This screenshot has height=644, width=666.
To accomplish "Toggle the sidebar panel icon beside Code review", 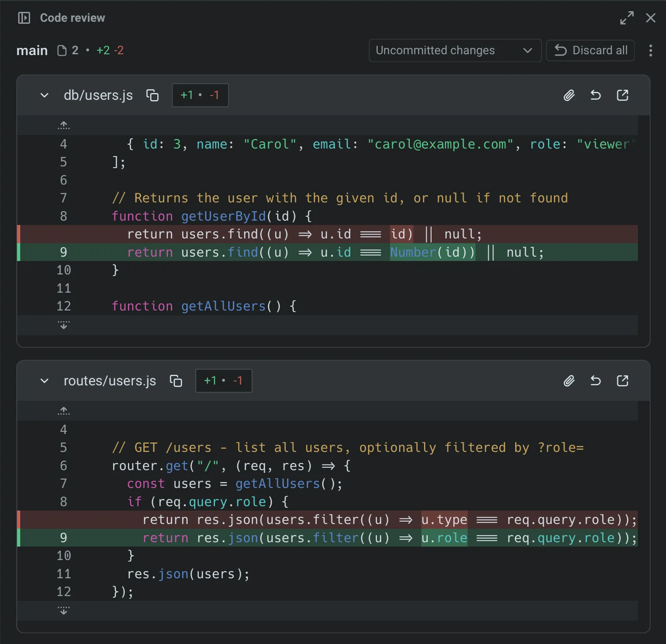I will (24, 18).
